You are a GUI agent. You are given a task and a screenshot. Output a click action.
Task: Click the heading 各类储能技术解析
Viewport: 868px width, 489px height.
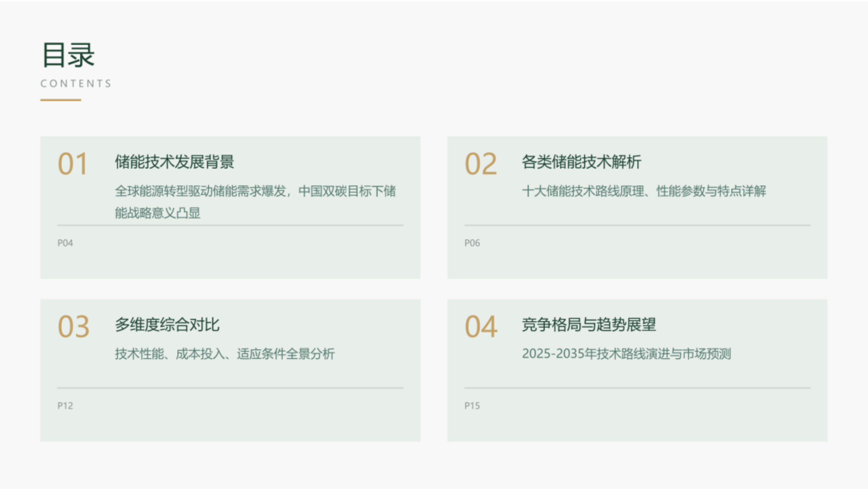coord(582,161)
